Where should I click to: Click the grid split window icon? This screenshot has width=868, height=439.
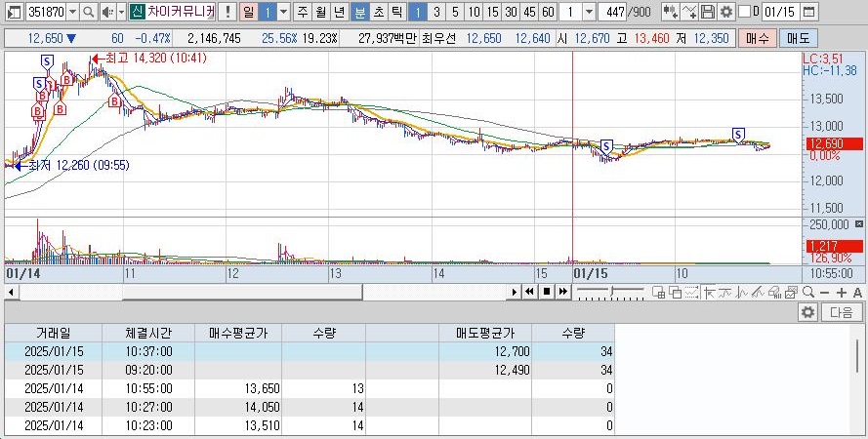pos(658,293)
